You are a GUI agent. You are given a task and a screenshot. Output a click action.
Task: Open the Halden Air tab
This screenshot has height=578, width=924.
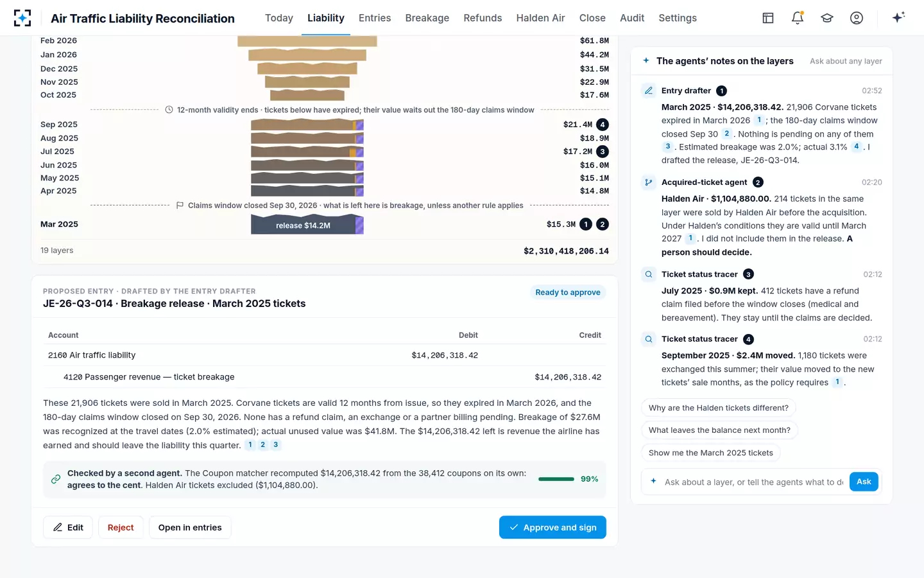click(x=540, y=18)
